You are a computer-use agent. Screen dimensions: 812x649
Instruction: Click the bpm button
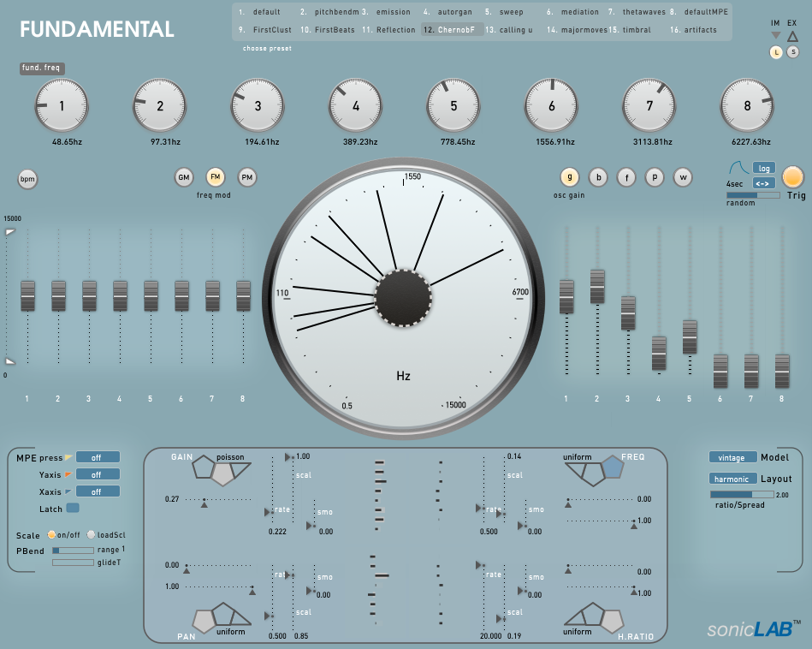click(x=28, y=179)
